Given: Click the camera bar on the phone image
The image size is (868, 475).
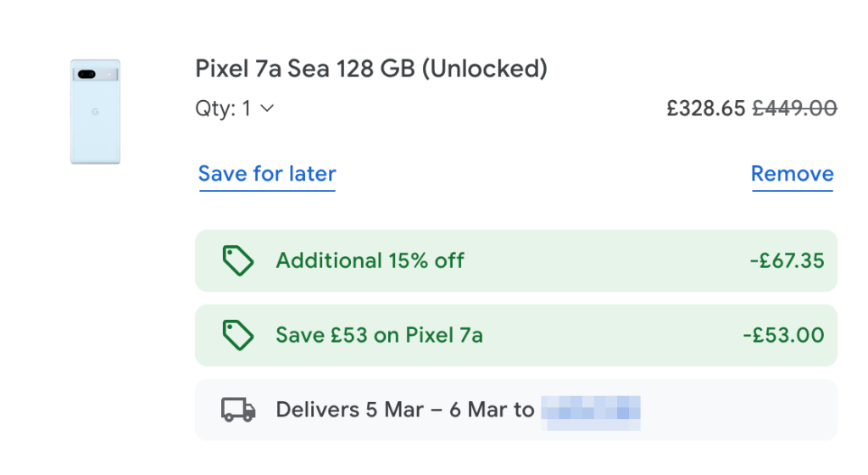Looking at the screenshot, I should (x=95, y=75).
